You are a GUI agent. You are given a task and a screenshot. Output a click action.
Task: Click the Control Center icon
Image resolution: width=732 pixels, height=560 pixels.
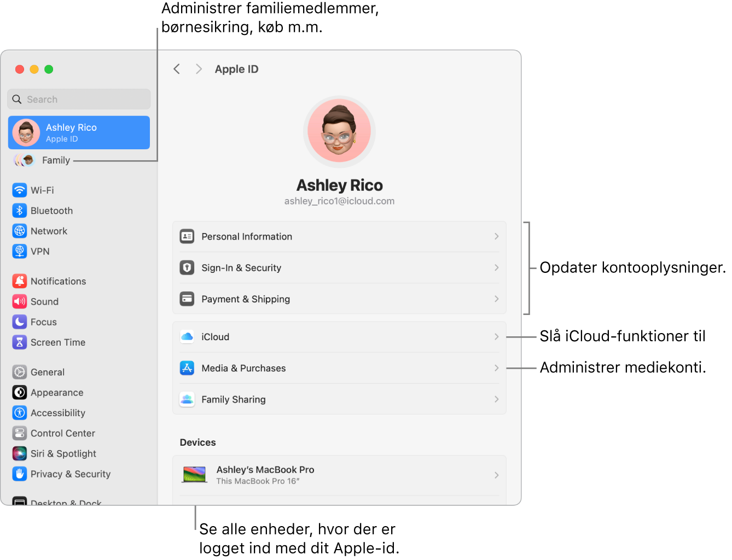click(20, 433)
